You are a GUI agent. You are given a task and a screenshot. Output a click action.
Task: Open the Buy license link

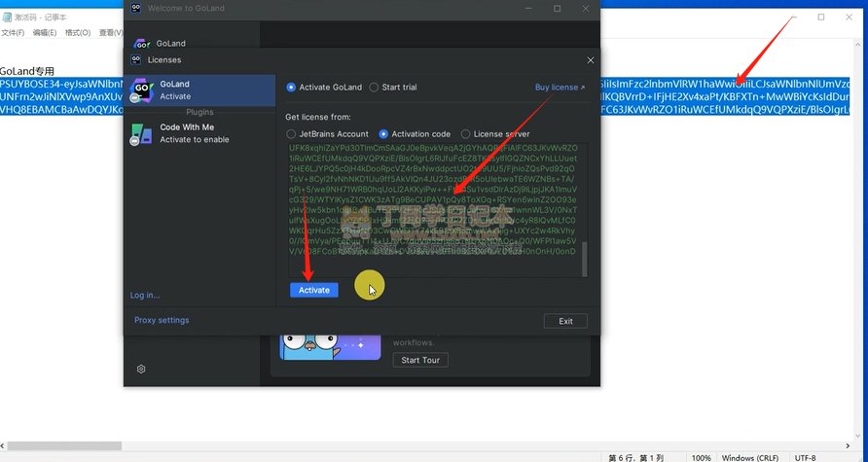coord(560,87)
